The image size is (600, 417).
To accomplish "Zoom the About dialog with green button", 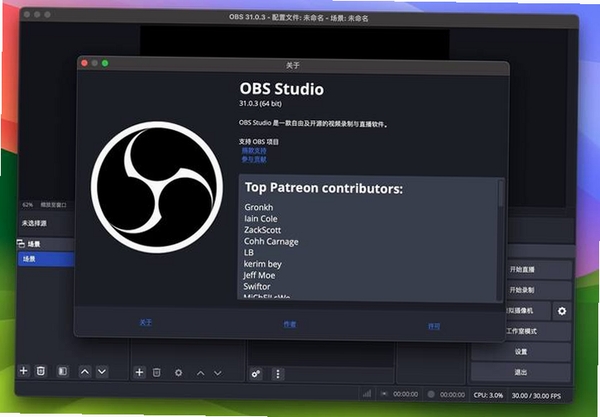I will pos(105,64).
